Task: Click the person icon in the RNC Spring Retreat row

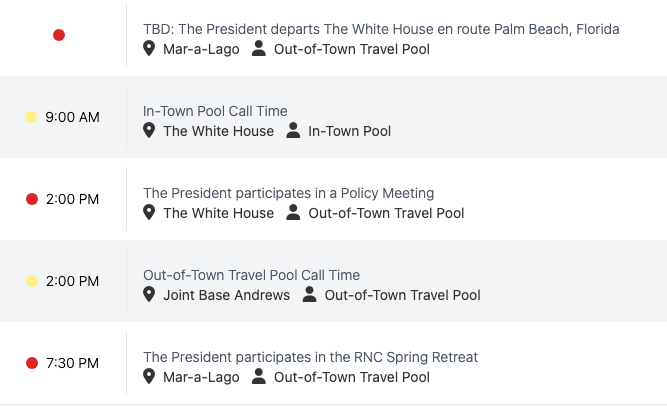Action: 259,377
